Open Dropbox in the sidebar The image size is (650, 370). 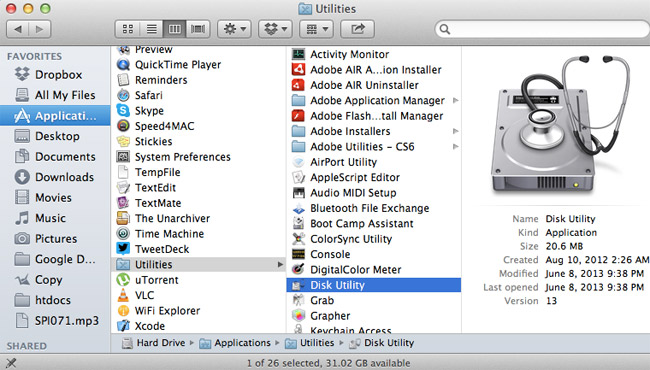click(55, 75)
